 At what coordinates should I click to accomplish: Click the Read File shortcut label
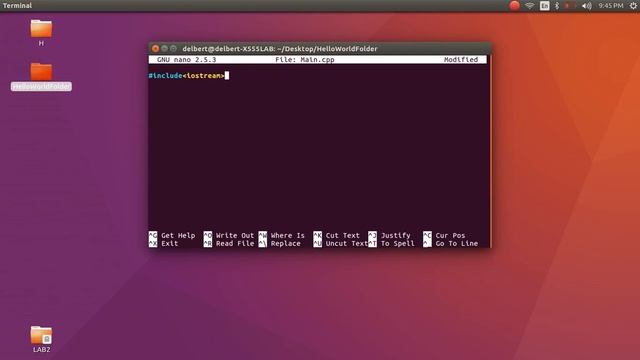pos(235,244)
